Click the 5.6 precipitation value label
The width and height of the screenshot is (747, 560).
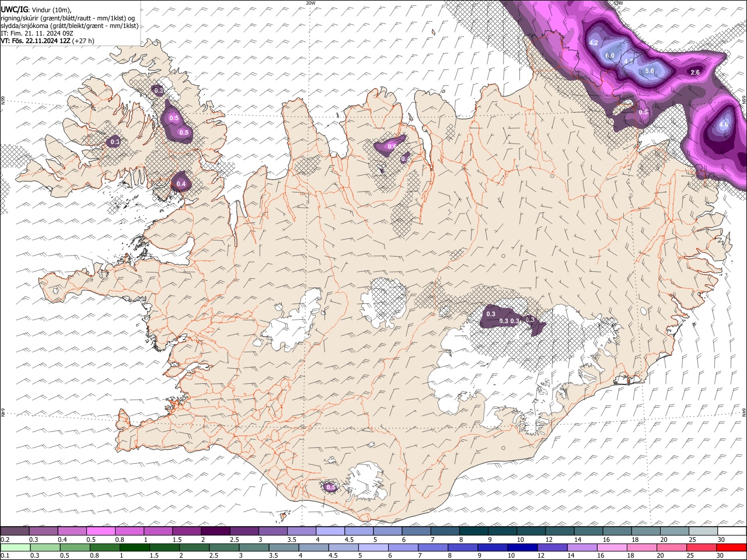[x=650, y=71]
